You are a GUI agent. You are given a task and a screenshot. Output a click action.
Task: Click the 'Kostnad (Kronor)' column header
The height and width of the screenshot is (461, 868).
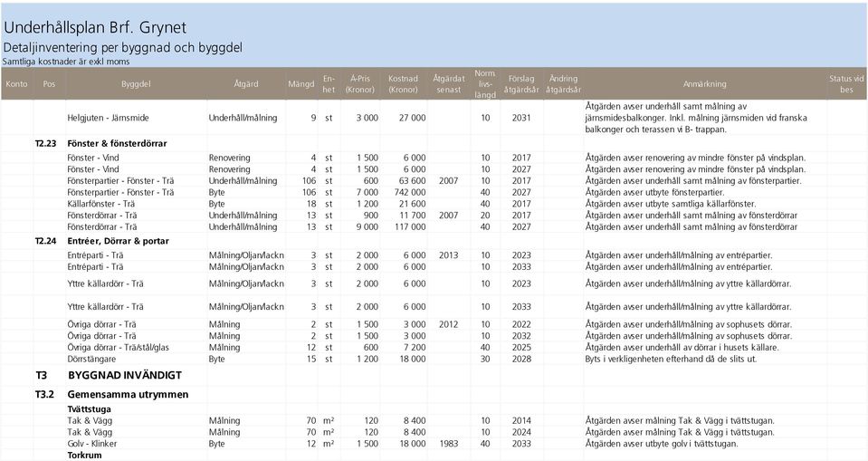(x=403, y=84)
